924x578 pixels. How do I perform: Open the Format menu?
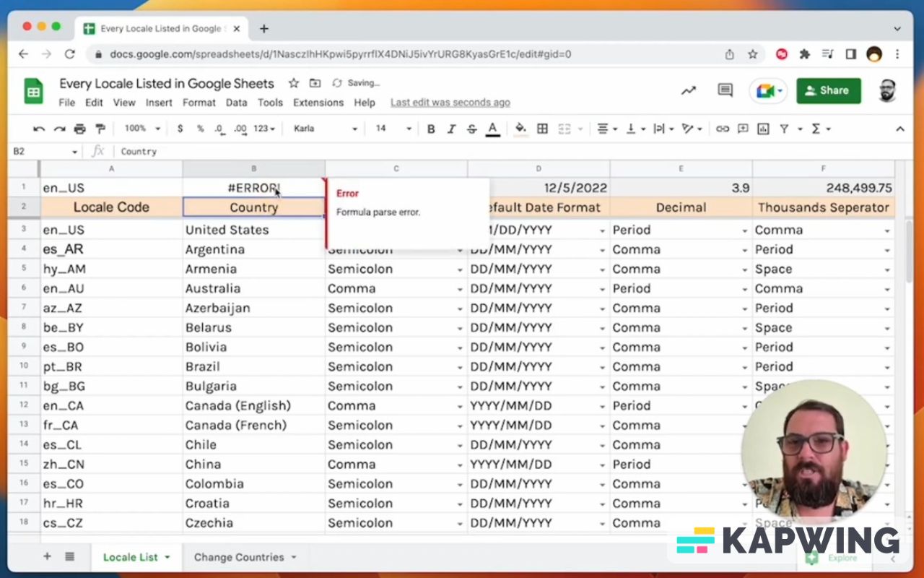tap(199, 103)
